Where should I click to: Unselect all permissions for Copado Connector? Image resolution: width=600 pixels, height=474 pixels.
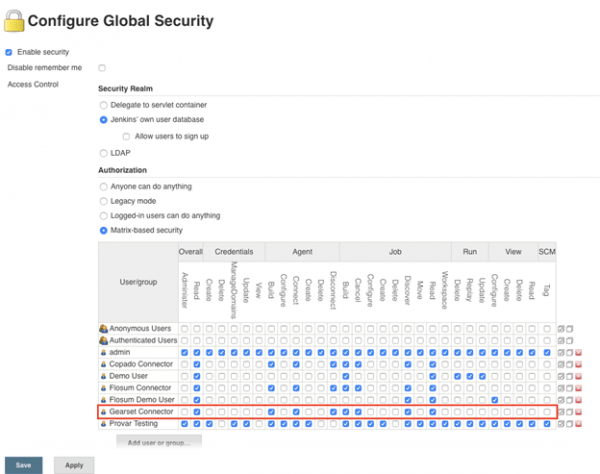click(x=569, y=365)
